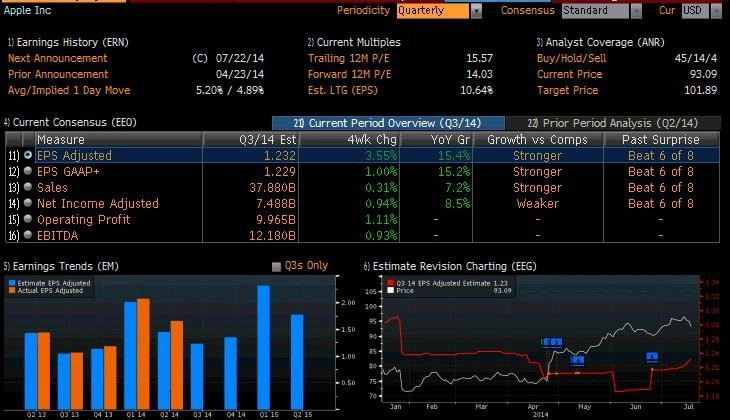Click white Price legend swatch

[x=391, y=291]
